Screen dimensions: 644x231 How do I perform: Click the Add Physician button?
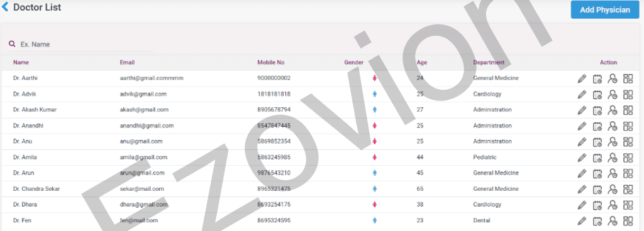605,10
